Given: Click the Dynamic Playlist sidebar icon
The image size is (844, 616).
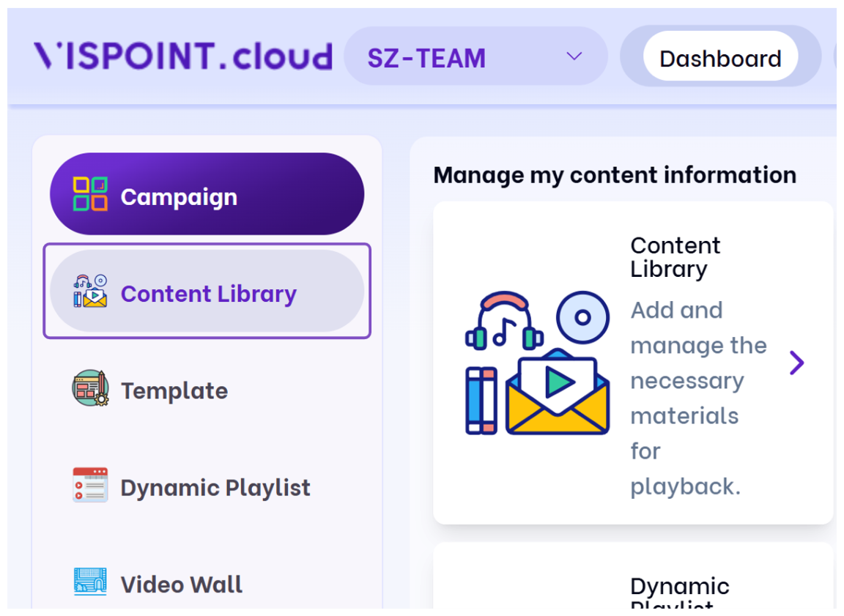Looking at the screenshot, I should point(90,485).
